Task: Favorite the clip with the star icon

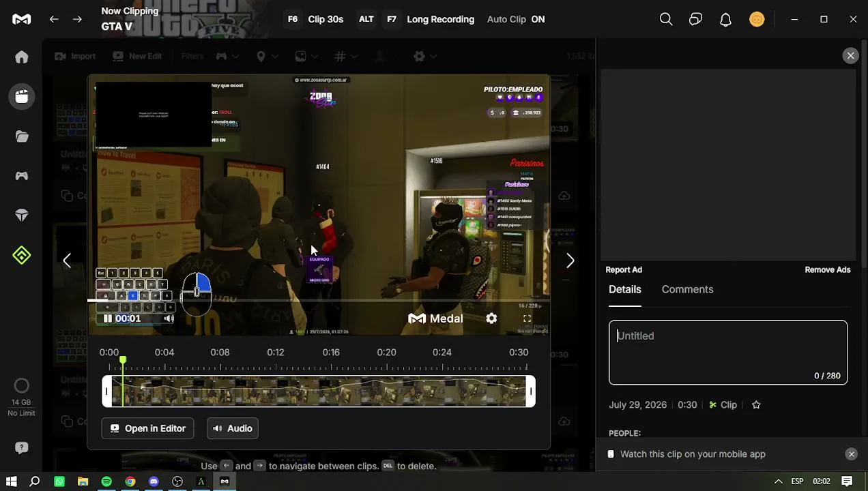Action: point(756,405)
